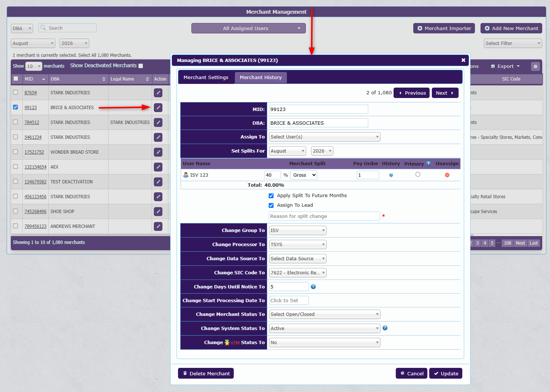Click edit pencil for merchant 456123456
This screenshot has height=392, width=550.
point(158,197)
